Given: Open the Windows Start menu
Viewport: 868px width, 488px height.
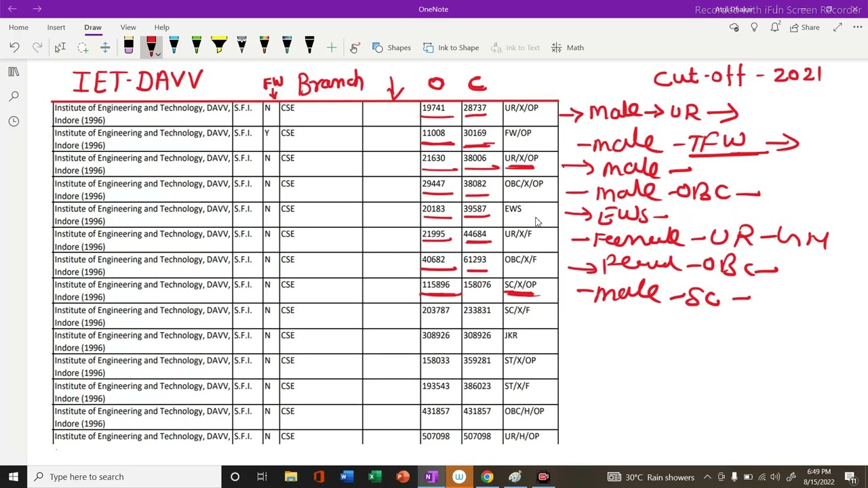Looking at the screenshot, I should tap(14, 476).
